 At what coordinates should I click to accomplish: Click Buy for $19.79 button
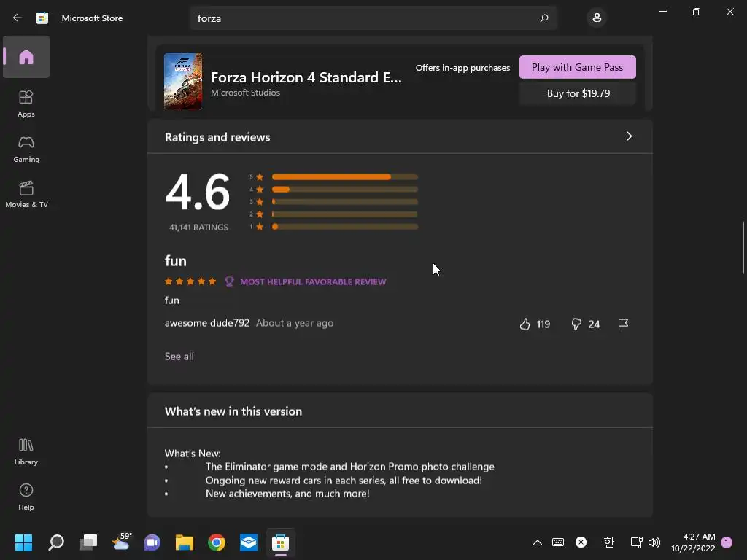(578, 93)
